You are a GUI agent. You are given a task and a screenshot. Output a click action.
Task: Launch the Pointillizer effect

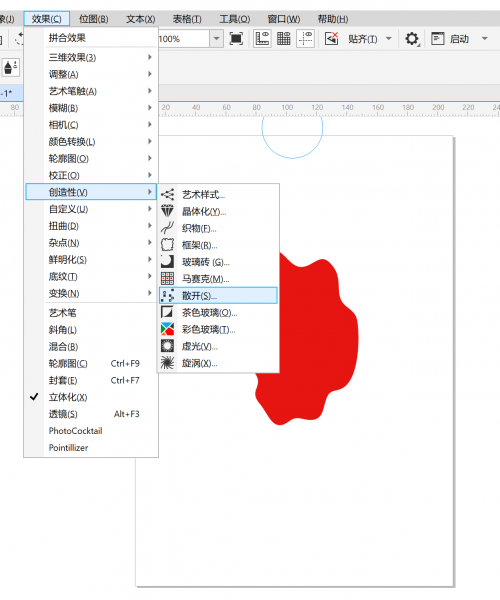[91, 447]
